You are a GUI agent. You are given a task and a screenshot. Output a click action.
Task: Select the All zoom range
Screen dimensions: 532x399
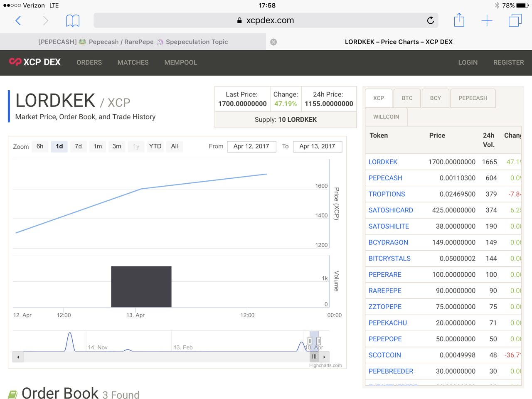[x=175, y=146]
